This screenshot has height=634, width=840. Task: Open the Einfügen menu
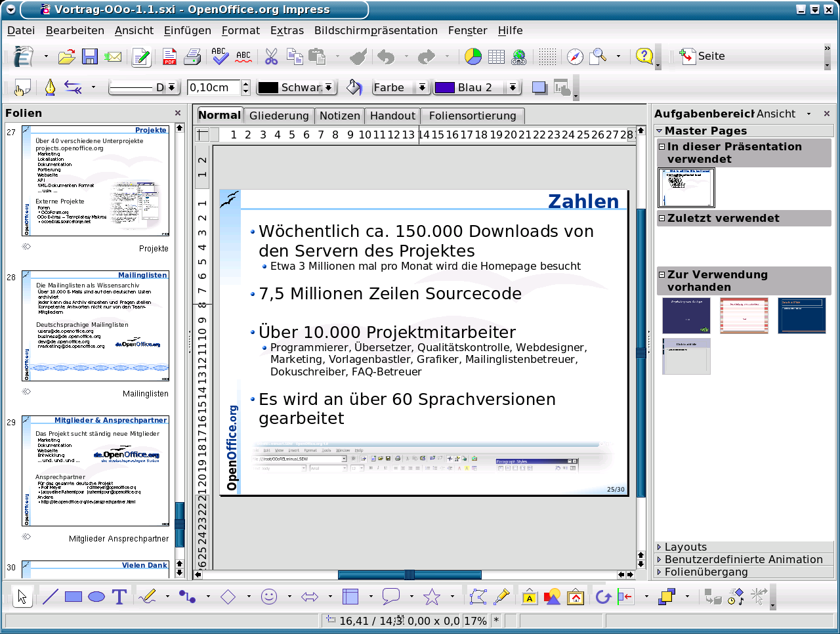(188, 30)
